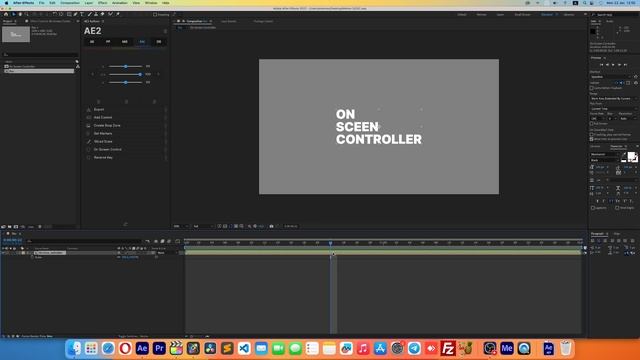The image size is (640, 360).
Task: Click Rename Key in AE2 panel
Action: coord(103,158)
